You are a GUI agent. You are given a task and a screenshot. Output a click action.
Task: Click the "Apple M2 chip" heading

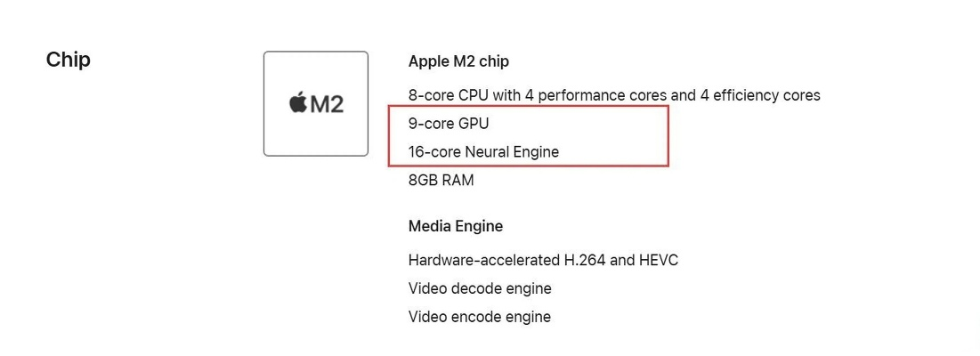pyautogui.click(x=458, y=61)
